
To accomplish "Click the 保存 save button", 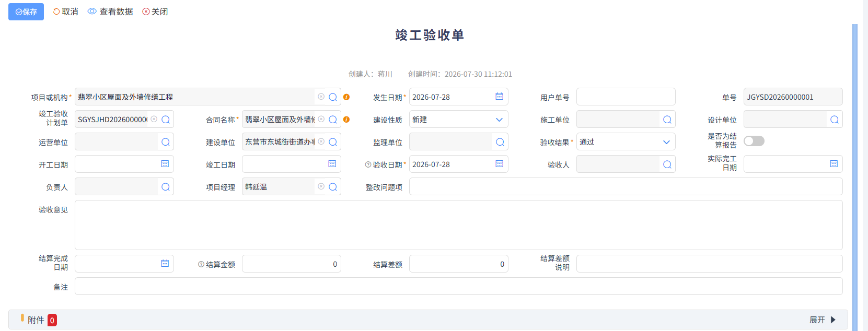I will coord(26,11).
